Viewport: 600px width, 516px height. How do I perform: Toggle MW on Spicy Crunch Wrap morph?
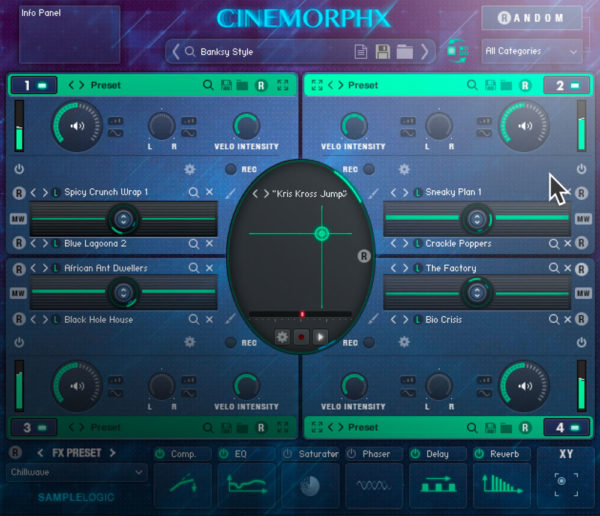(18, 219)
